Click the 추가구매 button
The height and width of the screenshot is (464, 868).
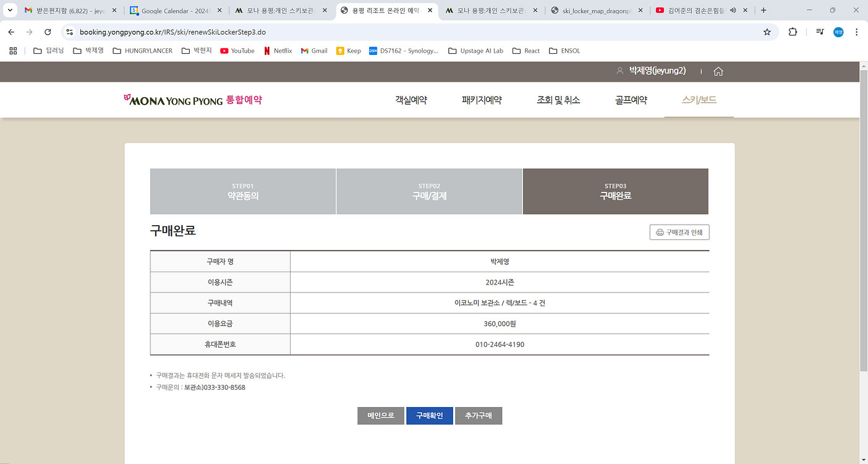coord(479,416)
